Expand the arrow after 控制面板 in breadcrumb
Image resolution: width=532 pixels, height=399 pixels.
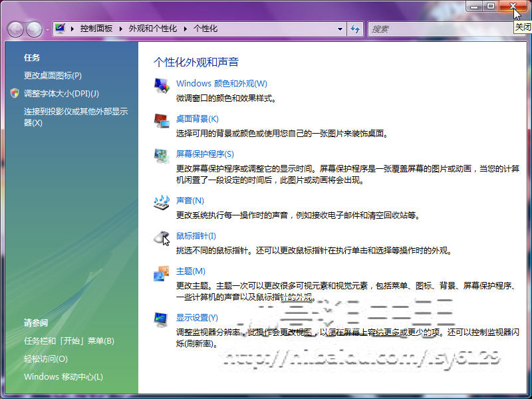pos(121,29)
